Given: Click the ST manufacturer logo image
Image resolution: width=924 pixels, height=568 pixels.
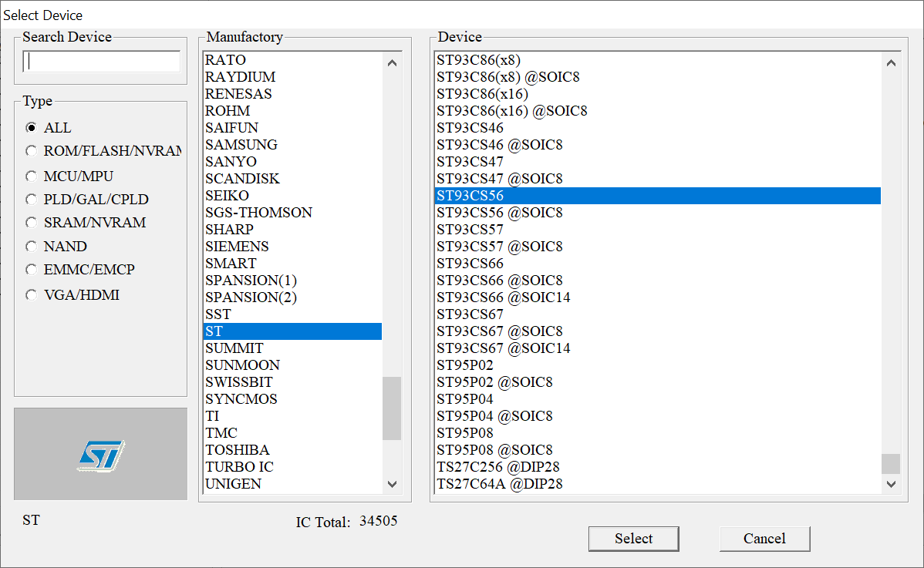Looking at the screenshot, I should pyautogui.click(x=101, y=455).
